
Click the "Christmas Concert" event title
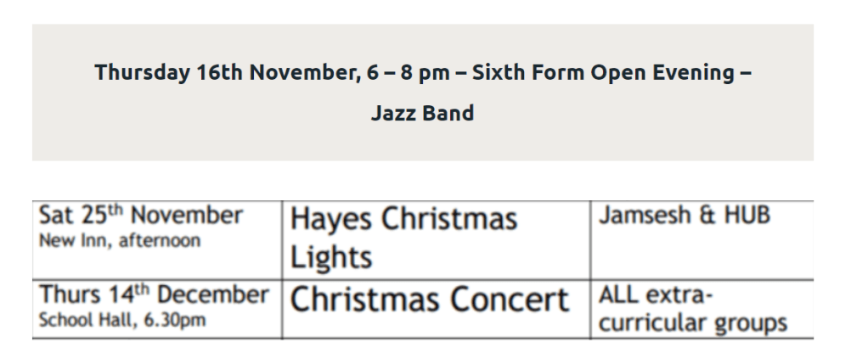pos(430,300)
